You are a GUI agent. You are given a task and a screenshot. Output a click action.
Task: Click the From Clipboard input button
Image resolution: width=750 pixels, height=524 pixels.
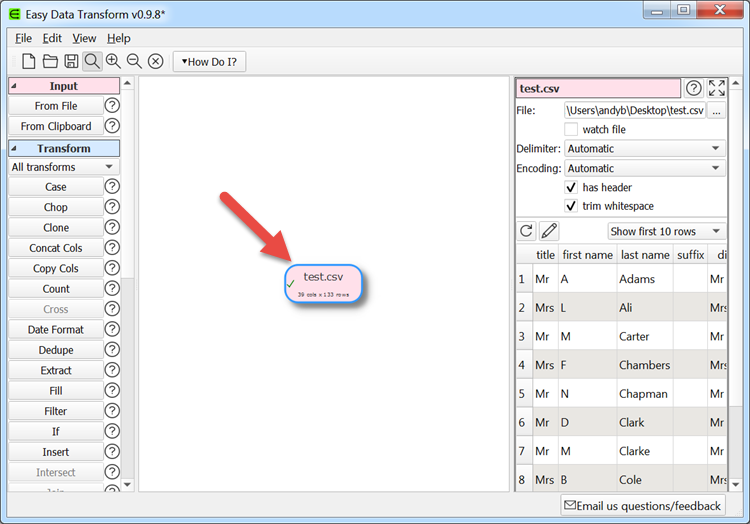click(56, 126)
